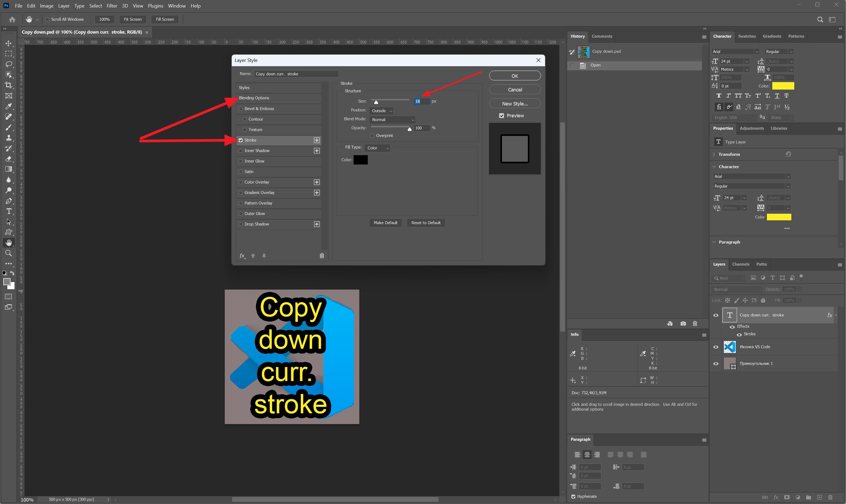The height and width of the screenshot is (504, 846).
Task: Select the Eraser tool
Action: [9, 159]
